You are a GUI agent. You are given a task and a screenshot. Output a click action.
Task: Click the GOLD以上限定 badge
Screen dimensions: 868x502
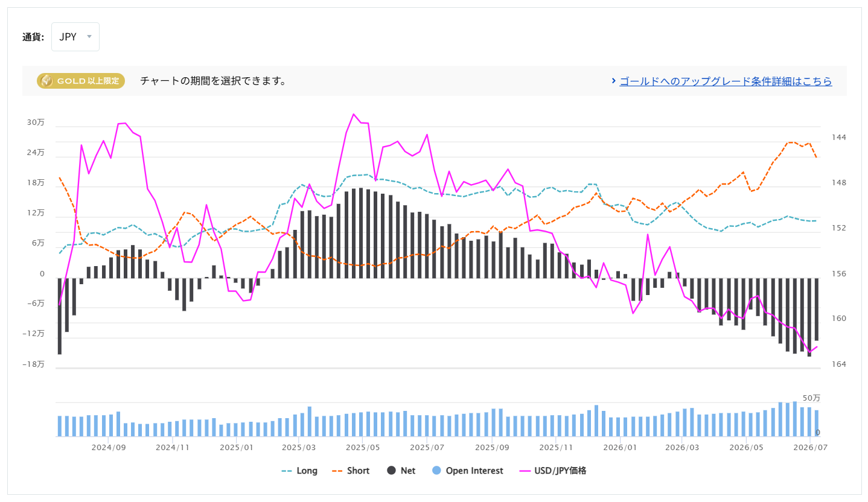point(81,81)
